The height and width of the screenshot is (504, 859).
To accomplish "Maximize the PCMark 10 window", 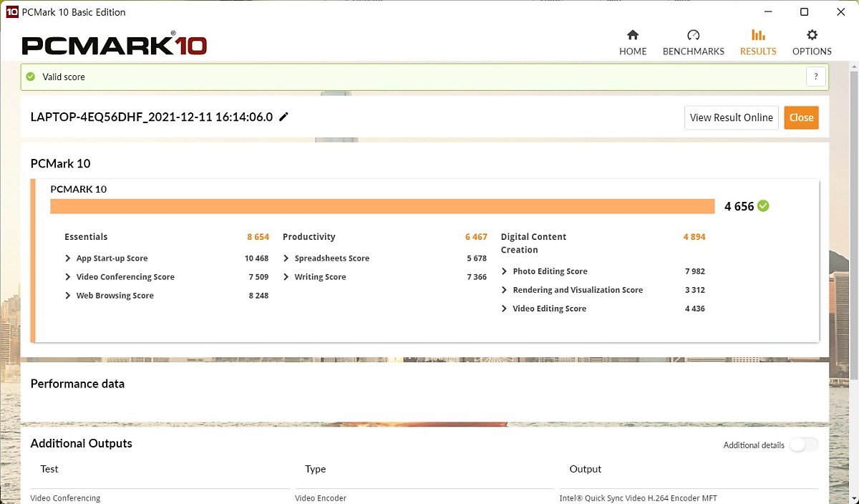I will [x=804, y=11].
